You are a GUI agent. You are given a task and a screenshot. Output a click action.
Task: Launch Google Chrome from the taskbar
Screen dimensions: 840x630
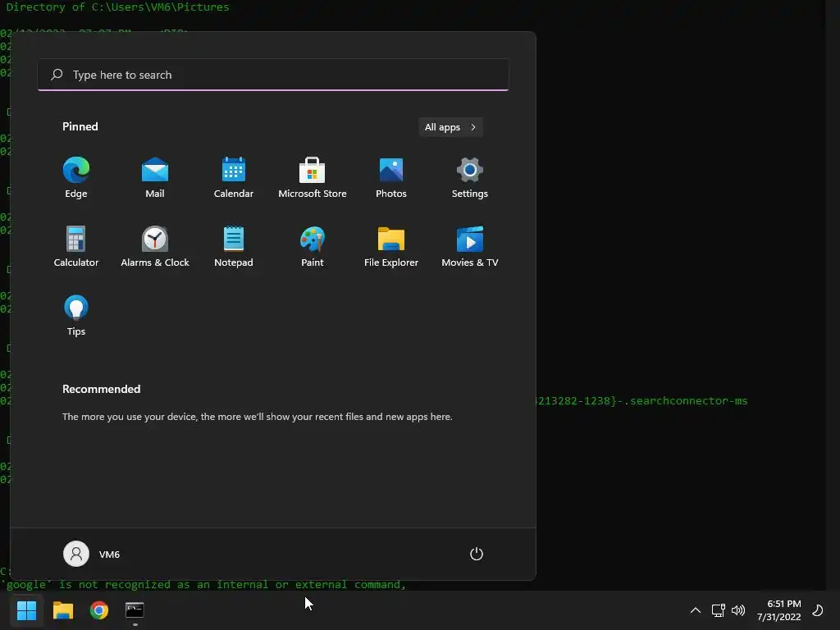pyautogui.click(x=99, y=610)
